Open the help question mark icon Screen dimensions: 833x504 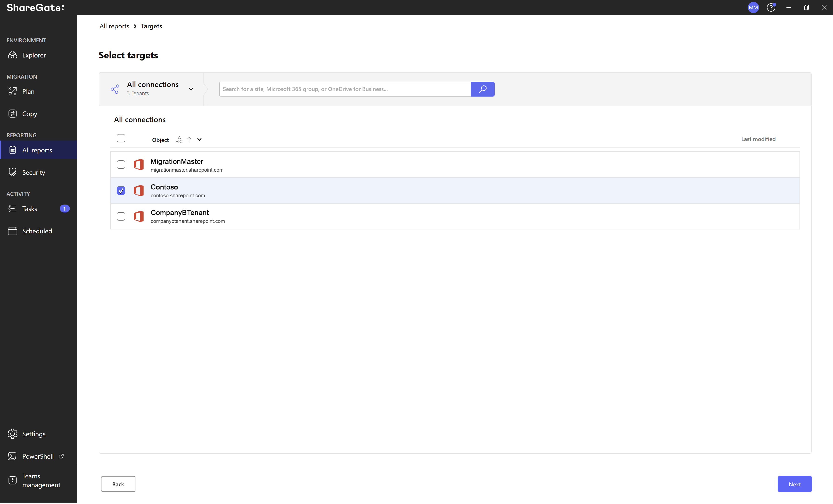click(x=771, y=7)
